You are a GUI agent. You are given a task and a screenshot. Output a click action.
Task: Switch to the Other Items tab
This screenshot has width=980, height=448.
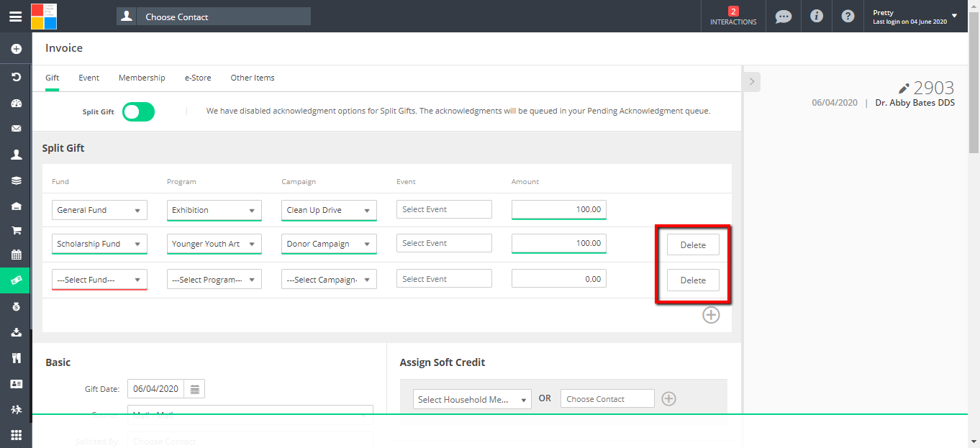pos(253,78)
